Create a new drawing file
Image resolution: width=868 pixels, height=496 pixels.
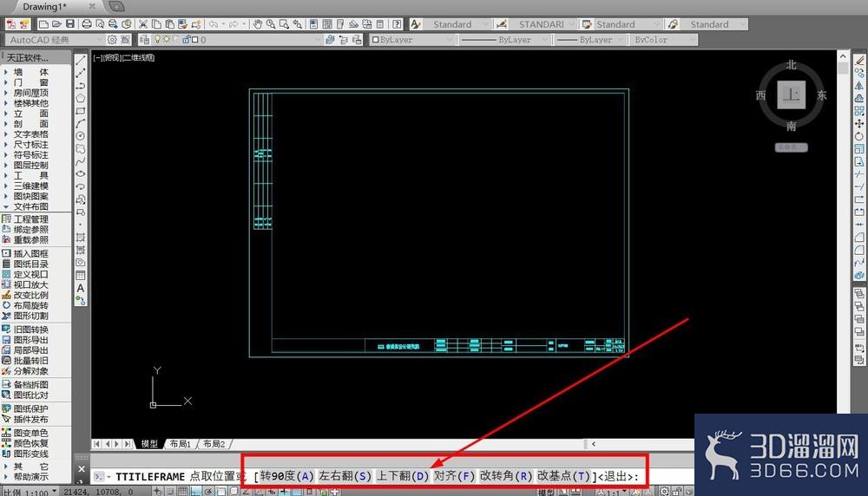43,24
